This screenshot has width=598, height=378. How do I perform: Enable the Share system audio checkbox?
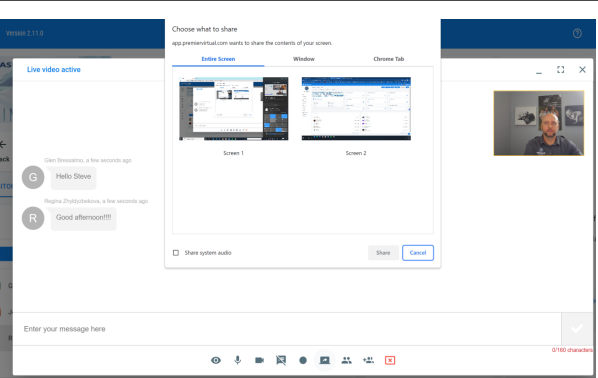(176, 253)
